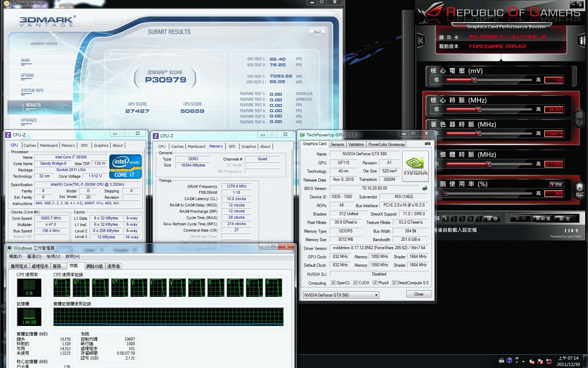Click ROG core clock value field 832

(553, 109)
